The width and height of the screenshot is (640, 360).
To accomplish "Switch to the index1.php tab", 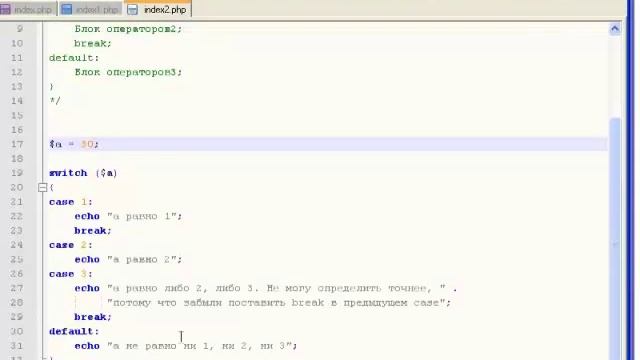I will pos(90,9).
